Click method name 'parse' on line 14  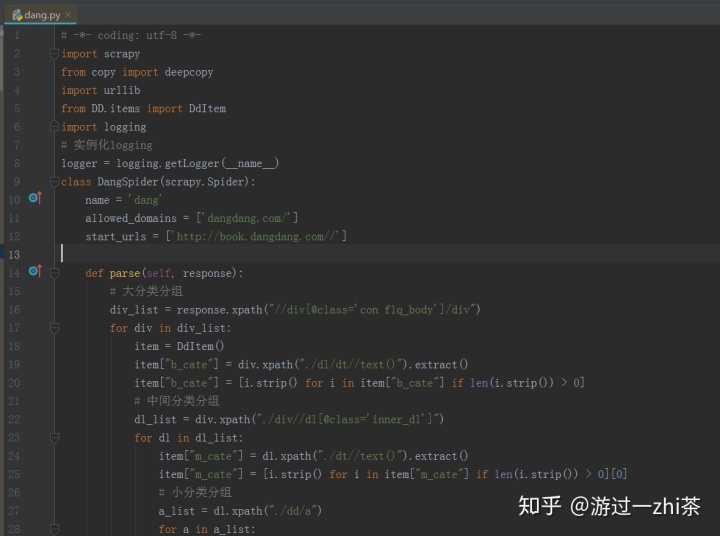[124, 273]
